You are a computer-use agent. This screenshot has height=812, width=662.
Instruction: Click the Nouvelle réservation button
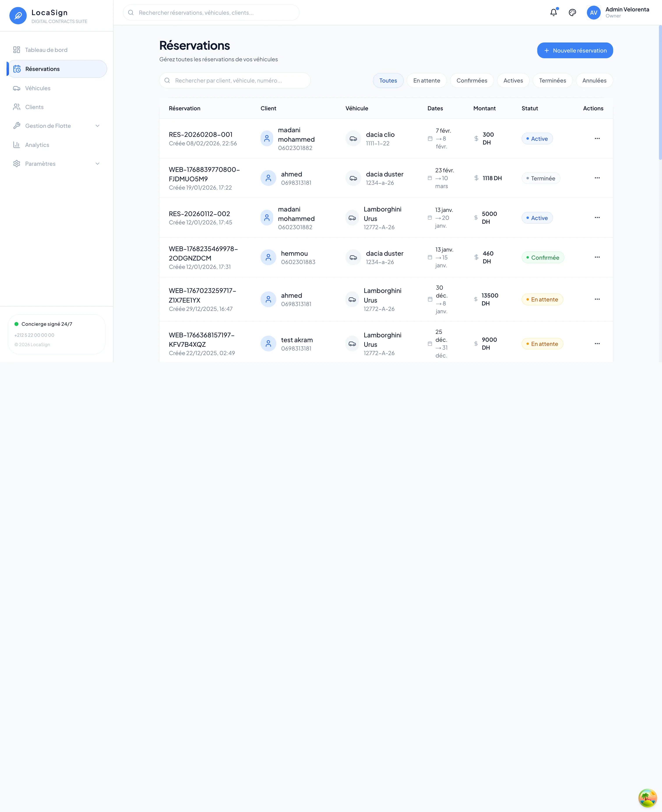[575, 50]
